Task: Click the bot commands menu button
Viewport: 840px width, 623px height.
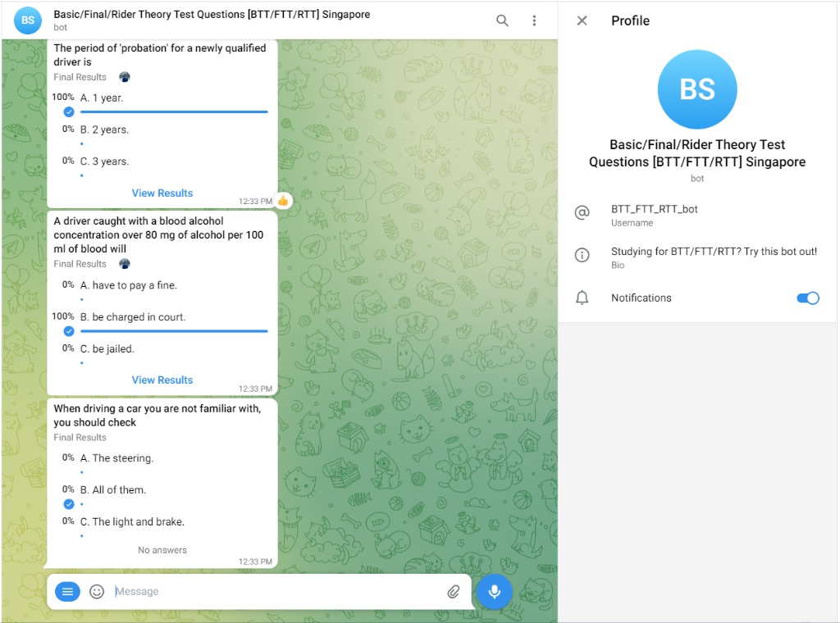Action: click(x=68, y=591)
